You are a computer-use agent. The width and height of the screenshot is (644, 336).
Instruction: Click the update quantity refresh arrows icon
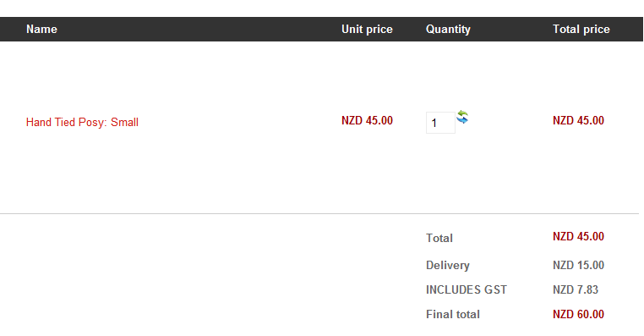coord(462,117)
